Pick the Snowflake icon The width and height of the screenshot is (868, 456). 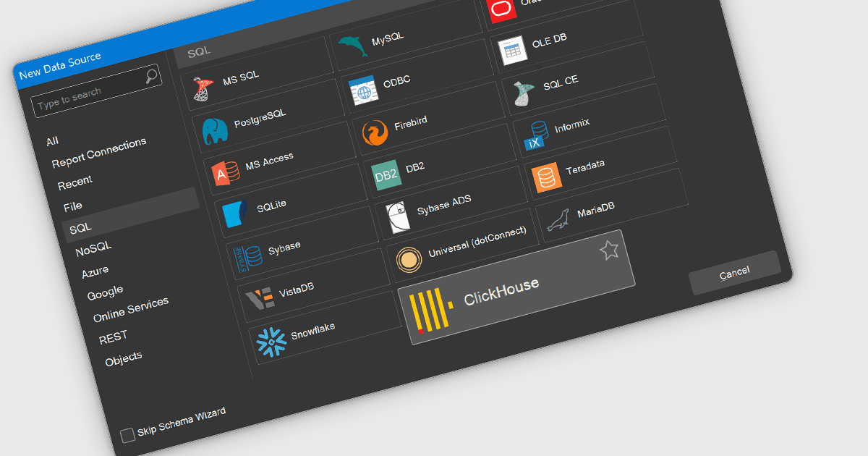coord(271,342)
